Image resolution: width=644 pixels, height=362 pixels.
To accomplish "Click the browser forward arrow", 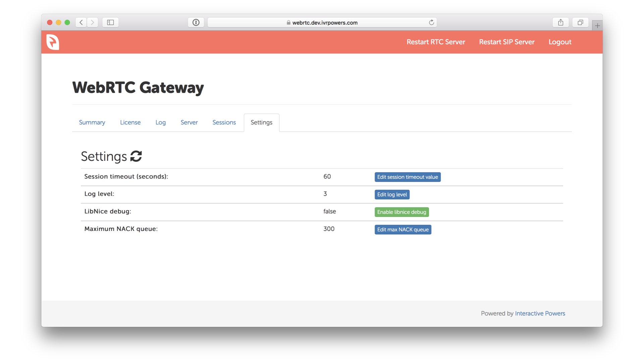I will coord(93,22).
